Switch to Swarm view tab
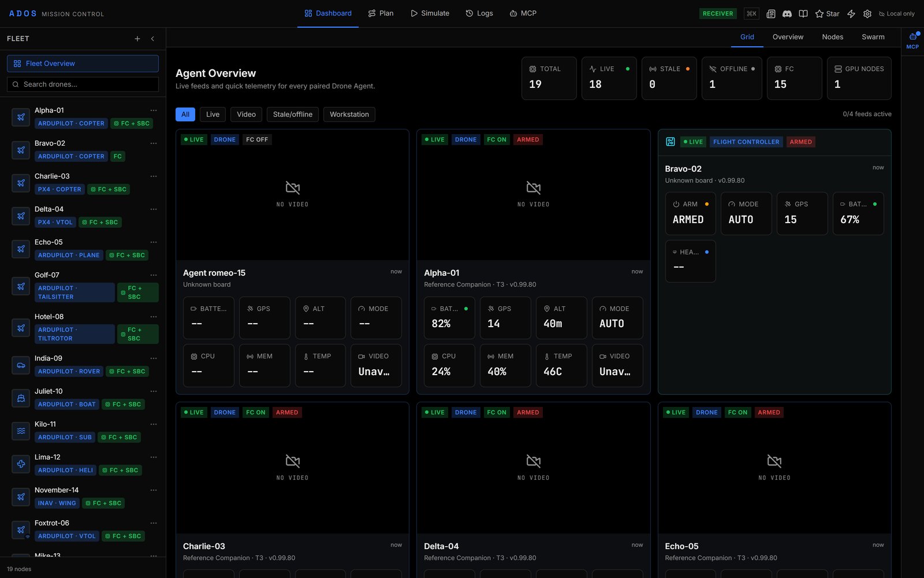 (x=873, y=37)
